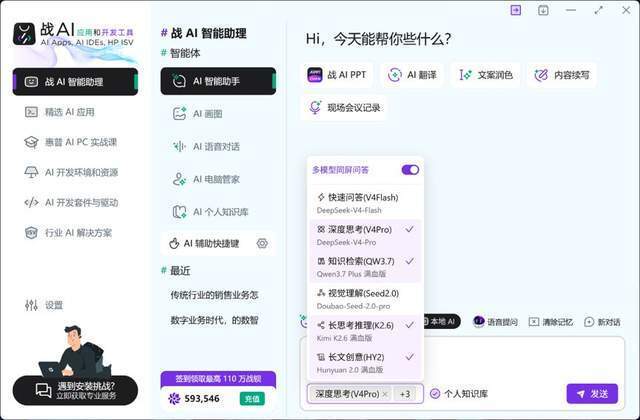Click the purple dock-panel arrow icon in title bar

click(x=516, y=10)
